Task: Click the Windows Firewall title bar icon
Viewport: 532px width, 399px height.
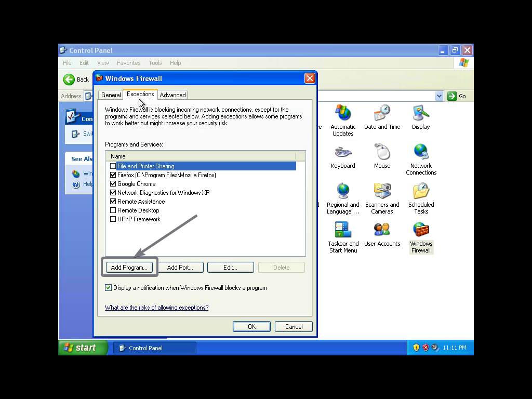Action: (99, 78)
